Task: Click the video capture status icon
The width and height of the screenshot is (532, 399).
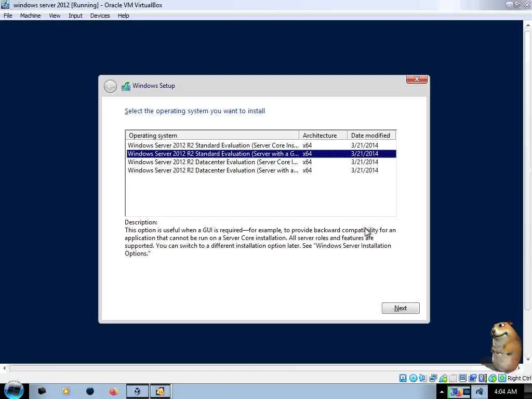Action: pos(472,378)
